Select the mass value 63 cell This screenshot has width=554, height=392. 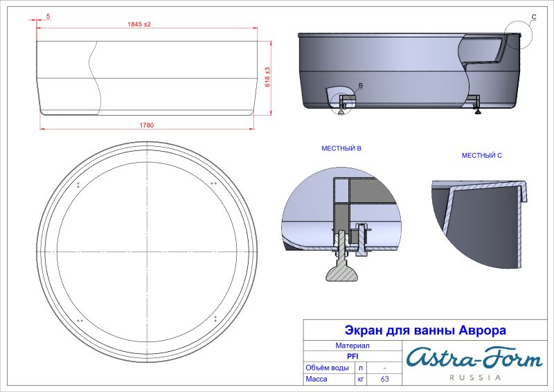(385, 380)
